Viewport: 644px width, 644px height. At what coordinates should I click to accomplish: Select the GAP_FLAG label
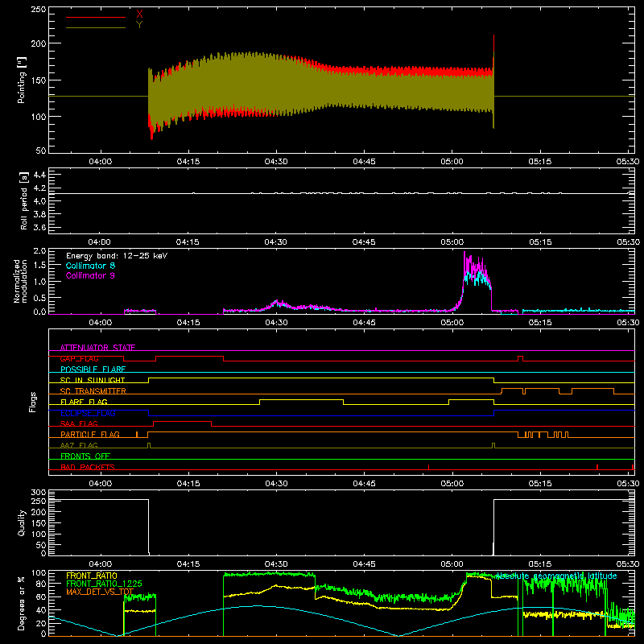(x=79, y=358)
